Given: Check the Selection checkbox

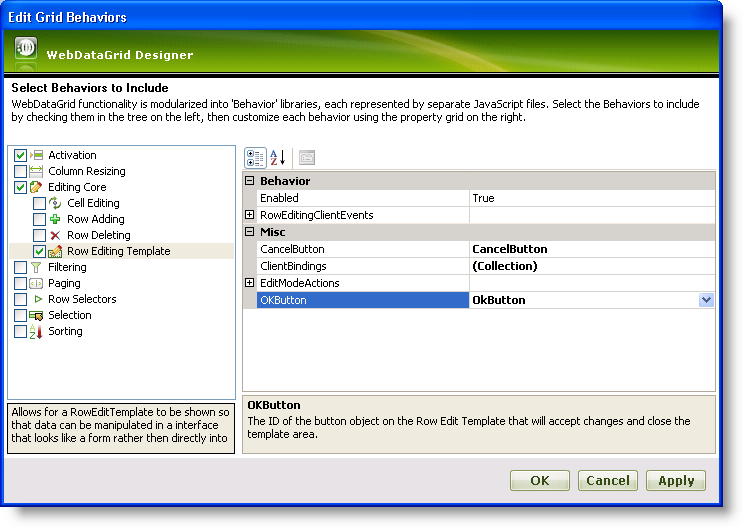Looking at the screenshot, I should tap(20, 315).
